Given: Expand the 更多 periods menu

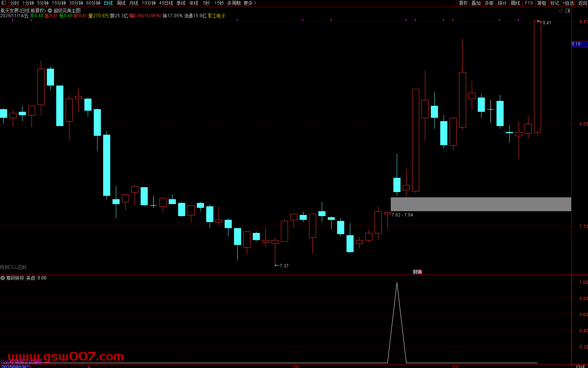Looking at the screenshot, I should pyautogui.click(x=250, y=3).
